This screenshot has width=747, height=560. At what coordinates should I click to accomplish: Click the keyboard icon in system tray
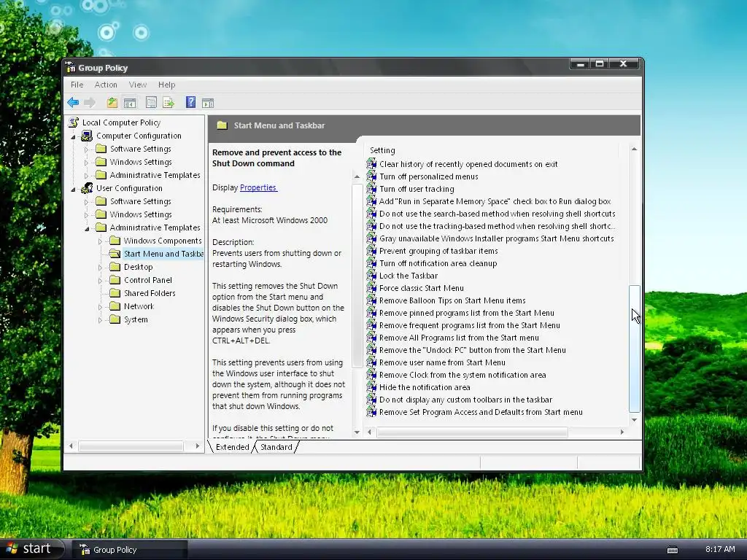pos(673,550)
